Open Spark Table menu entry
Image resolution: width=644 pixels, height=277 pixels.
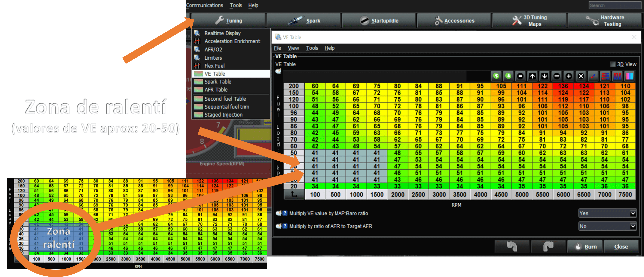231,82
